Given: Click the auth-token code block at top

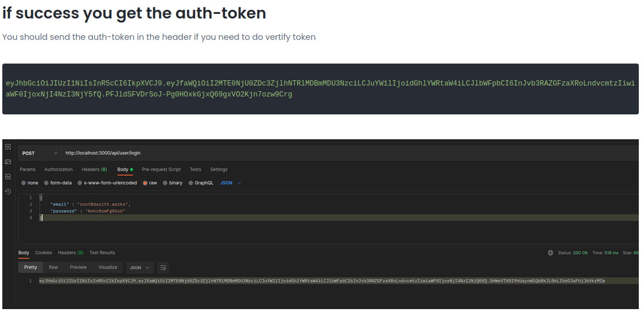Looking at the screenshot, I should click(x=320, y=89).
